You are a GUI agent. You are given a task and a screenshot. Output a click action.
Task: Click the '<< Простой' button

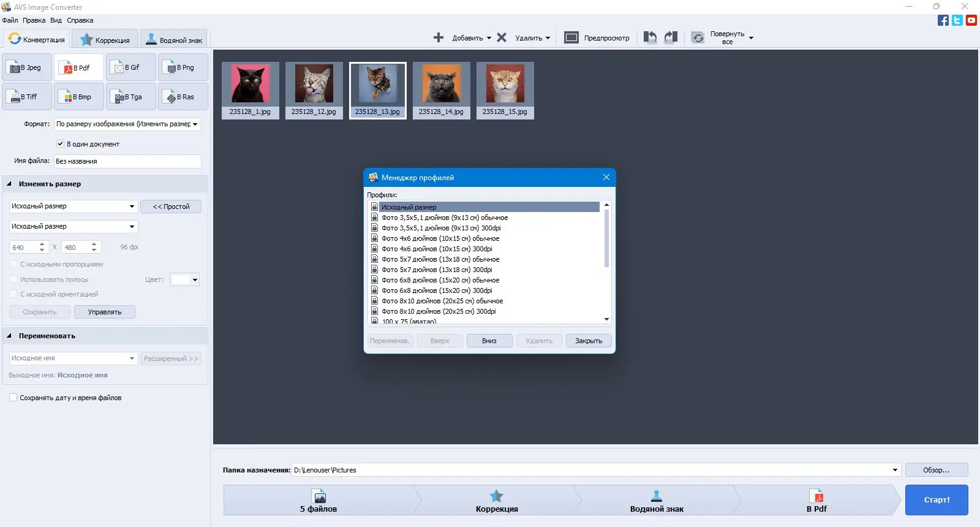(171, 207)
